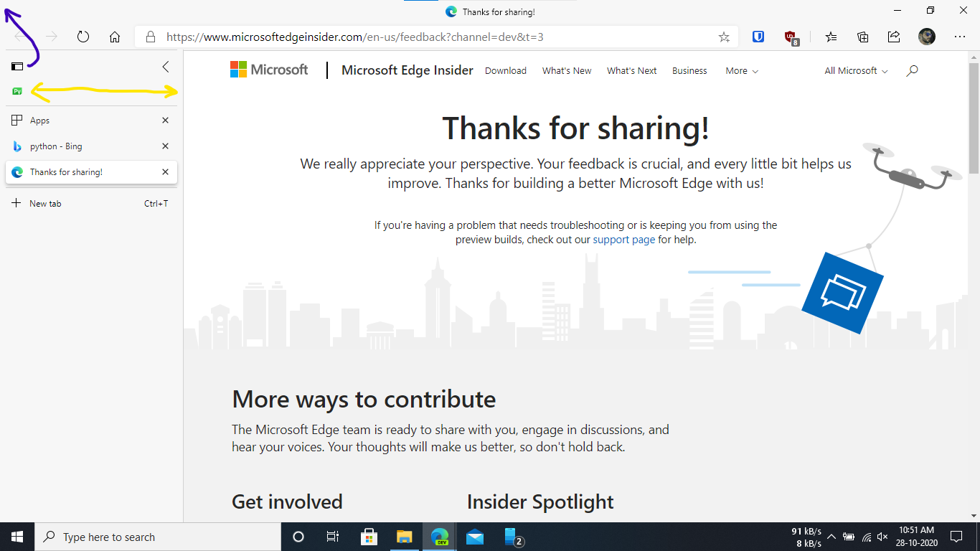This screenshot has width=980, height=551.
Task: Open the uBlock Origin extension
Action: pyautogui.click(x=791, y=37)
